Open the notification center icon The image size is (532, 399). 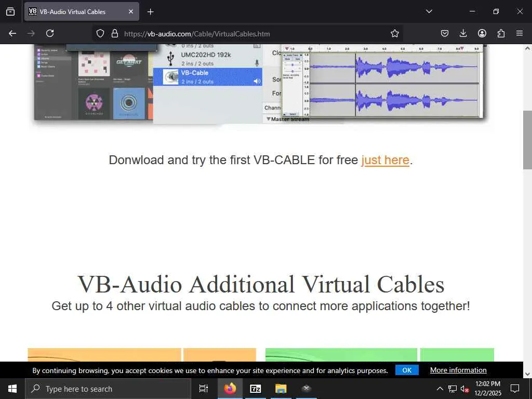(515, 389)
